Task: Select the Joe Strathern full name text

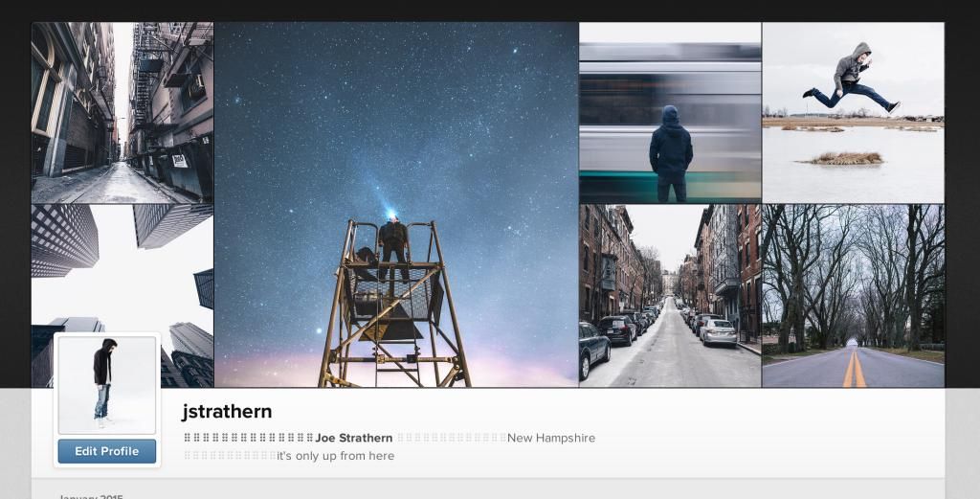Action: [x=354, y=438]
